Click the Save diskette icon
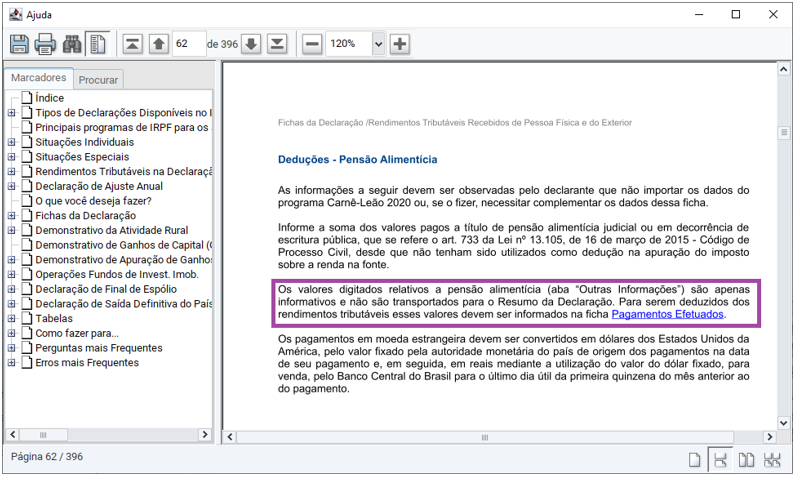The image size is (797, 478). point(19,44)
